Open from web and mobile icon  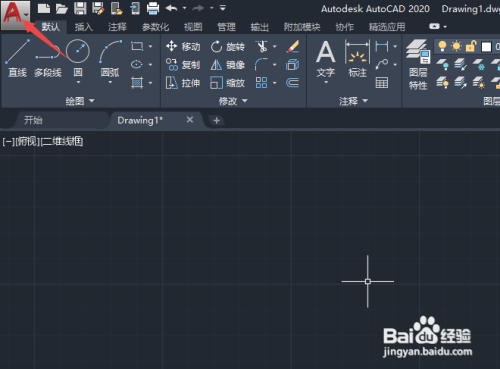click(x=117, y=8)
